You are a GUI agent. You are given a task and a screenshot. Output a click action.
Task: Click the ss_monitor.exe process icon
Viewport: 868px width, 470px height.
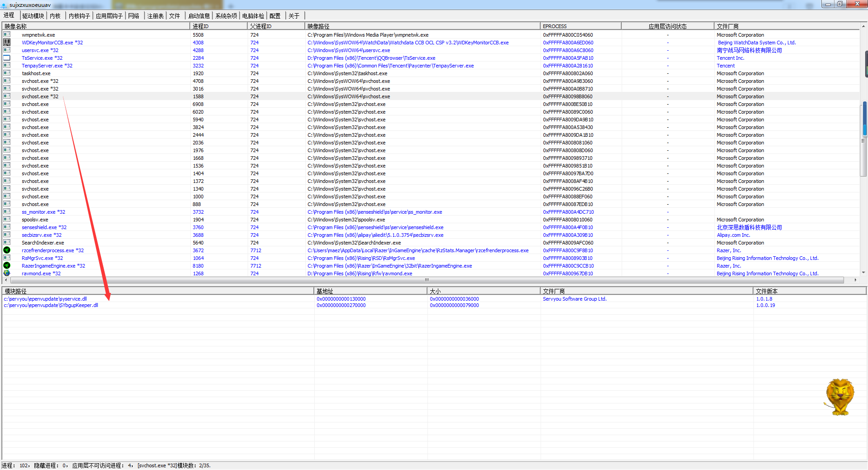pyautogui.click(x=7, y=211)
